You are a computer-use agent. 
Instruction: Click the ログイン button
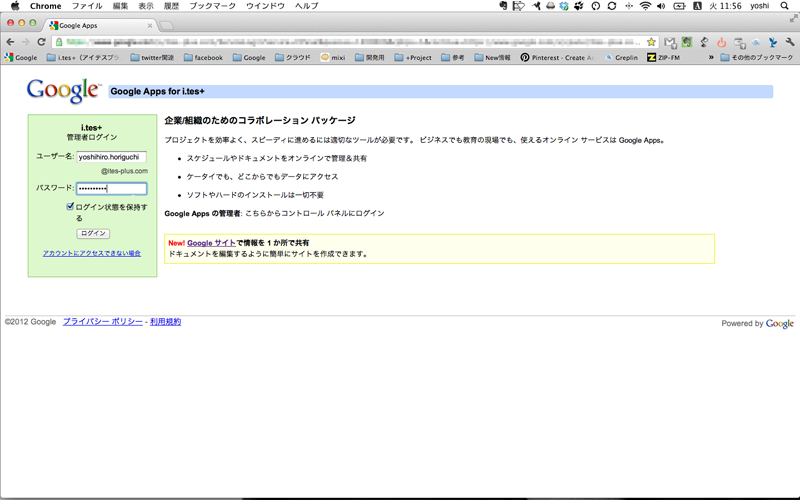tap(93, 233)
